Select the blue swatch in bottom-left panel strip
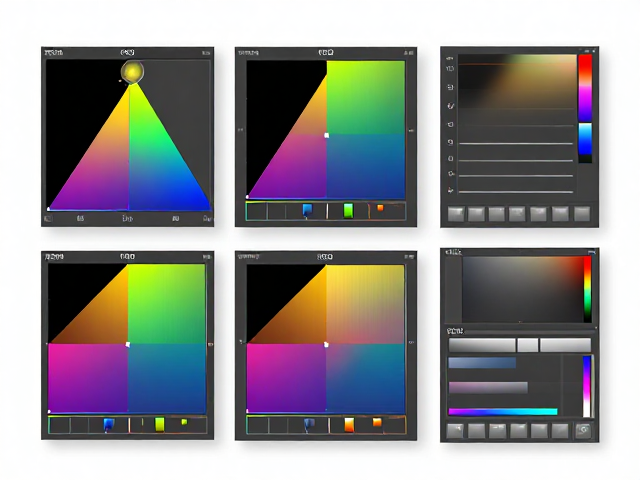This screenshot has height=480, width=640. [x=109, y=425]
